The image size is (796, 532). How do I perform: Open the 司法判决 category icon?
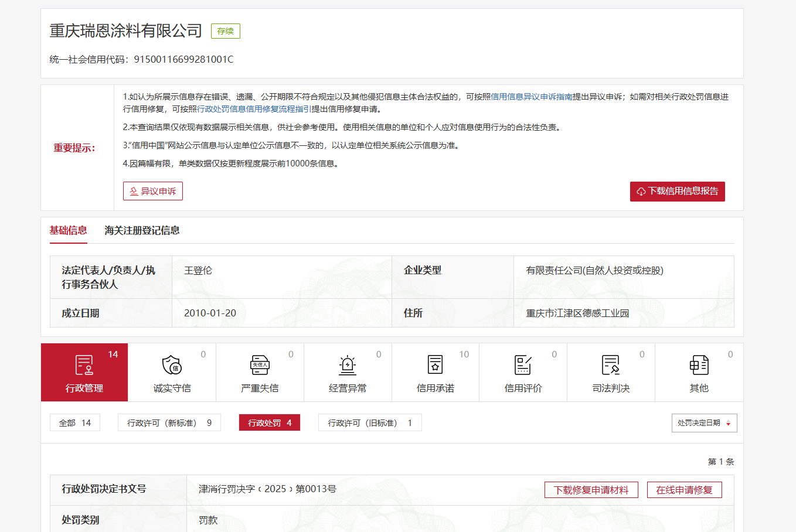coord(611,365)
